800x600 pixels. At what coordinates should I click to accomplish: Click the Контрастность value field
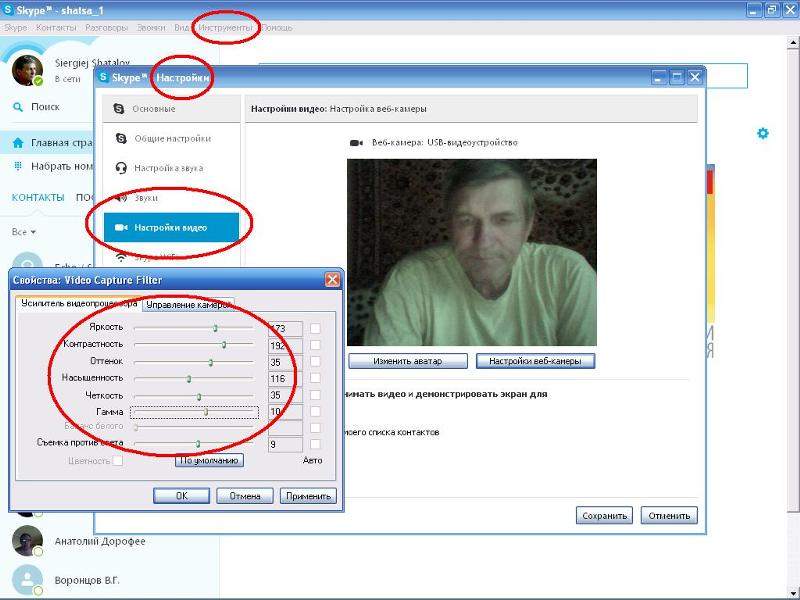285,345
